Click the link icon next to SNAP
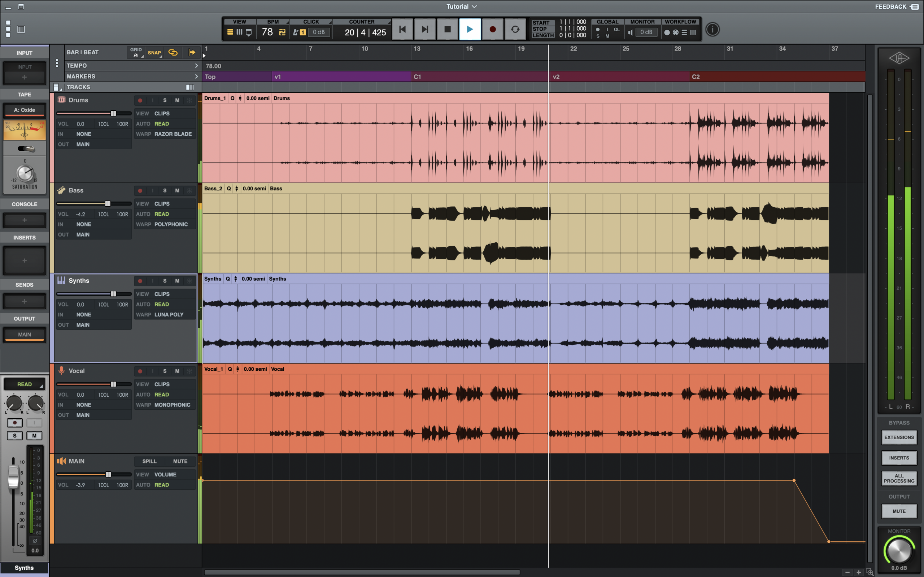Image resolution: width=924 pixels, height=577 pixels. tap(173, 53)
